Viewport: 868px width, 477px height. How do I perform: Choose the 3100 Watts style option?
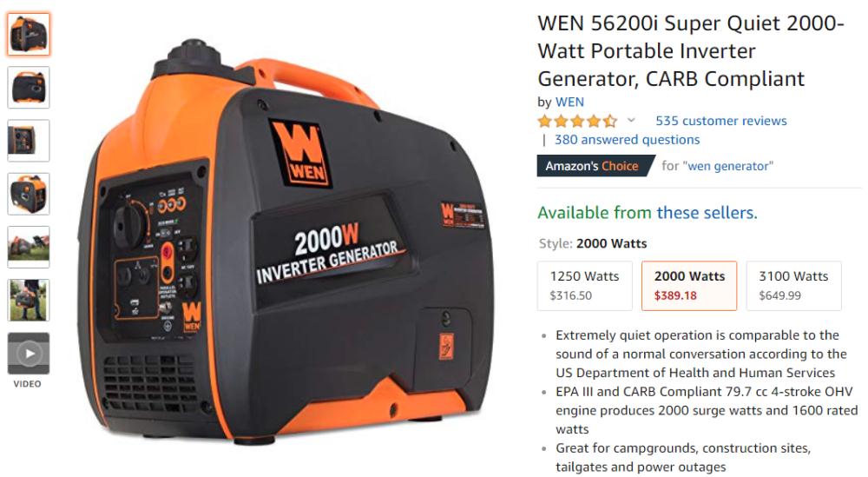(x=794, y=286)
